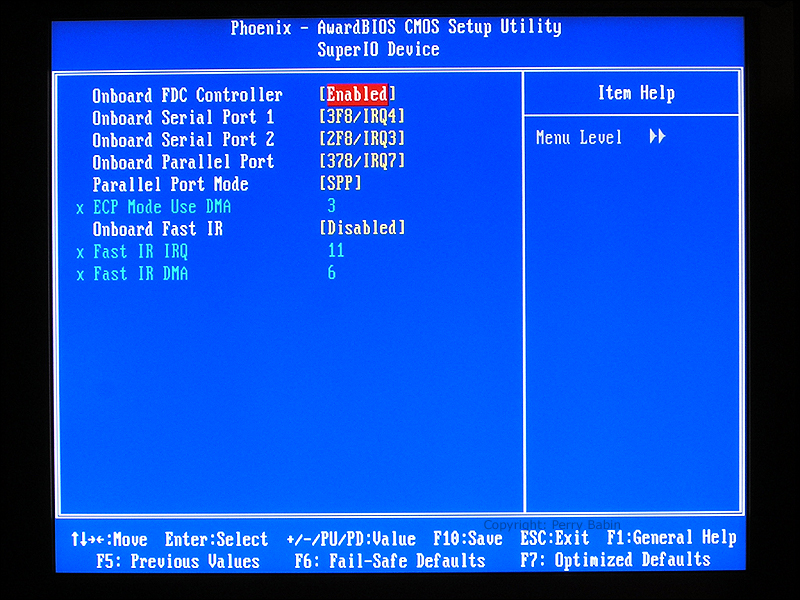800x600 pixels.
Task: Click the Fast IR DMA label
Action: pos(140,274)
